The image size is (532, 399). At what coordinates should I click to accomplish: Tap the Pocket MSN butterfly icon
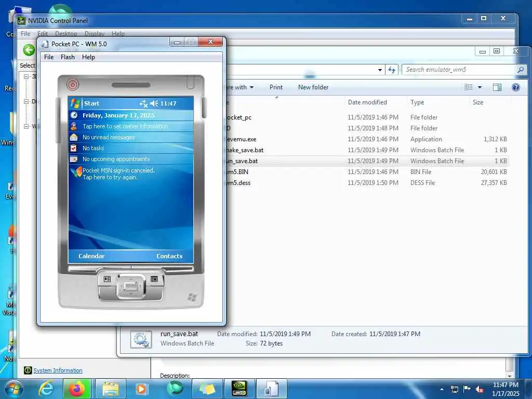coord(76,172)
